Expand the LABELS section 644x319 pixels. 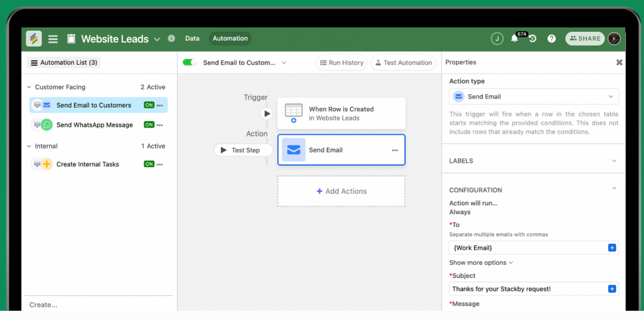[x=534, y=161]
